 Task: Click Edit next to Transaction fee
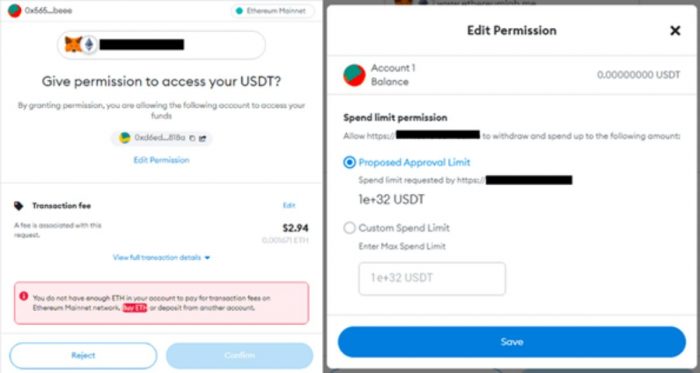coord(289,205)
